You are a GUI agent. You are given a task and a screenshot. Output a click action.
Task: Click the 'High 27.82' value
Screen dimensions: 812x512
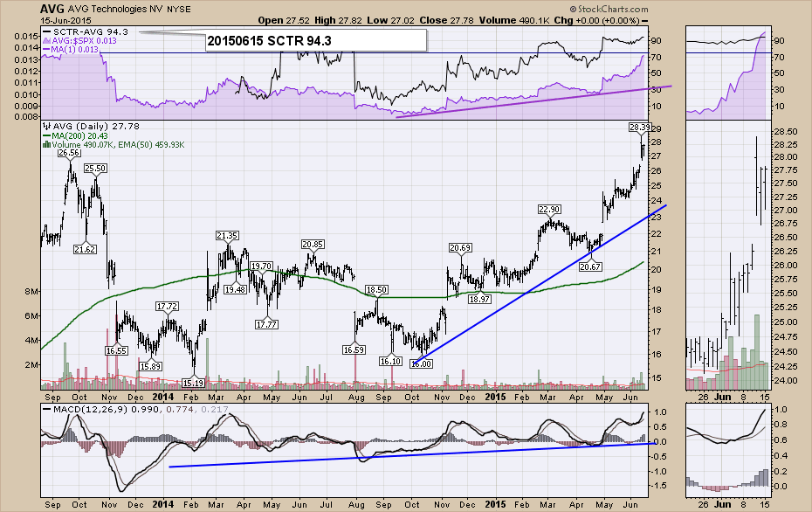tap(338, 21)
